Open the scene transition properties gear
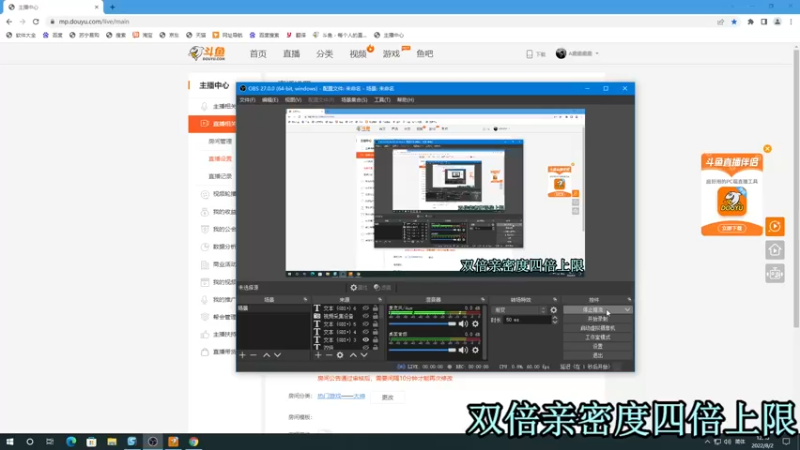This screenshot has width=800, height=450. [x=554, y=310]
